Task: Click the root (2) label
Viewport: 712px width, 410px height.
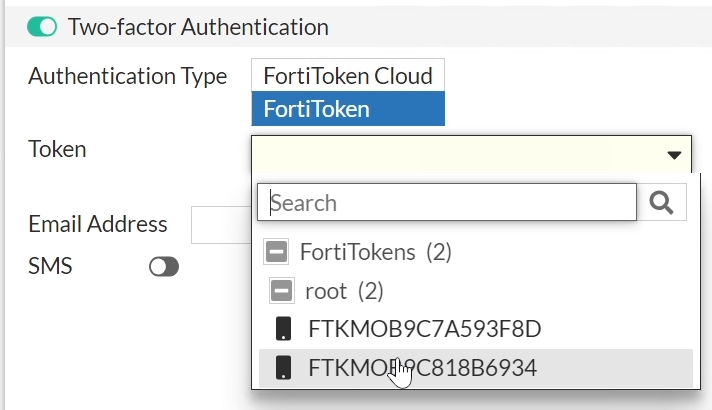Action: (x=344, y=291)
